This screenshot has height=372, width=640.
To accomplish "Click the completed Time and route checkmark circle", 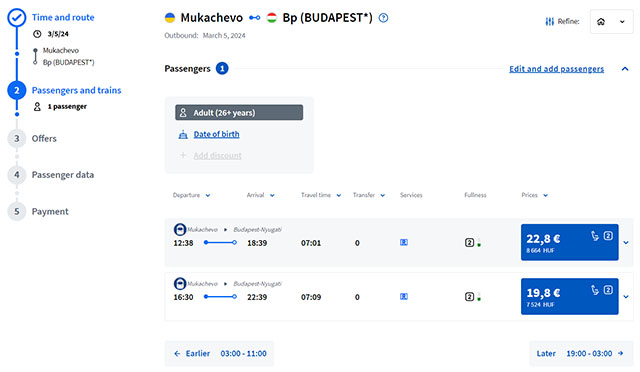I will 17,18.
